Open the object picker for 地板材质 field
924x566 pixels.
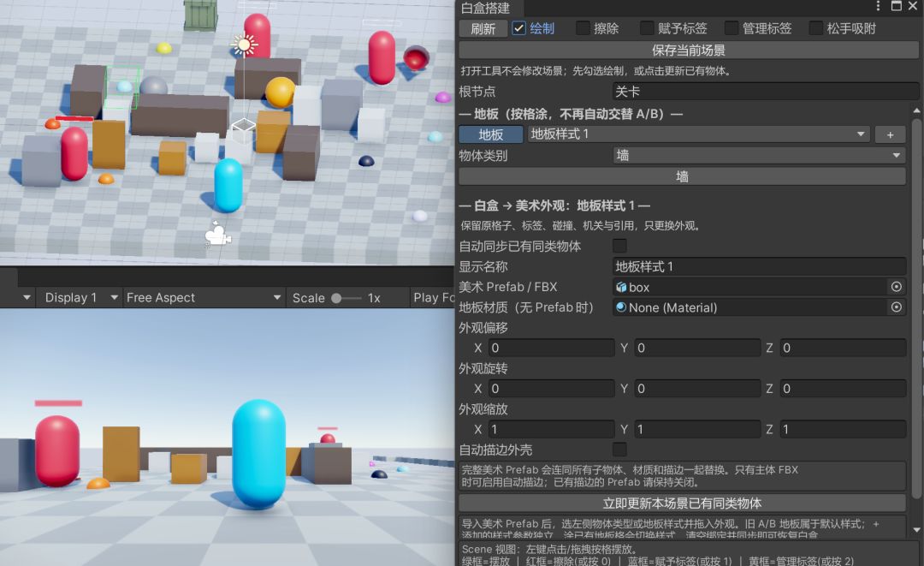[x=897, y=307]
